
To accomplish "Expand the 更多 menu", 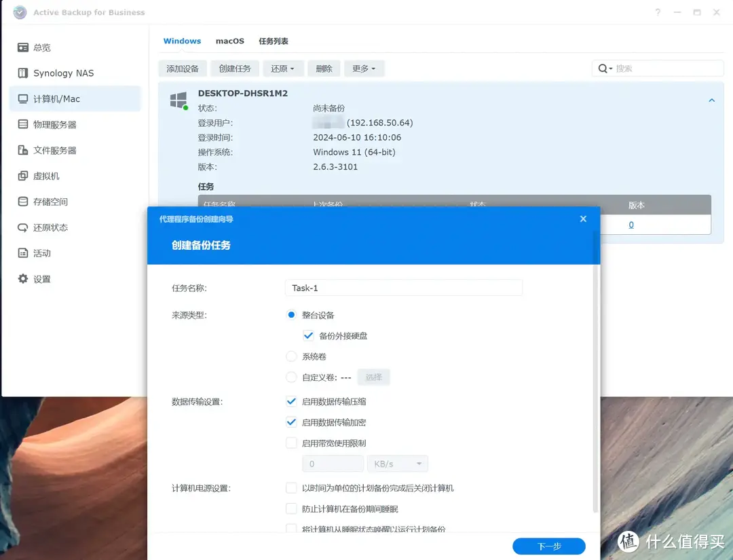I will click(364, 68).
